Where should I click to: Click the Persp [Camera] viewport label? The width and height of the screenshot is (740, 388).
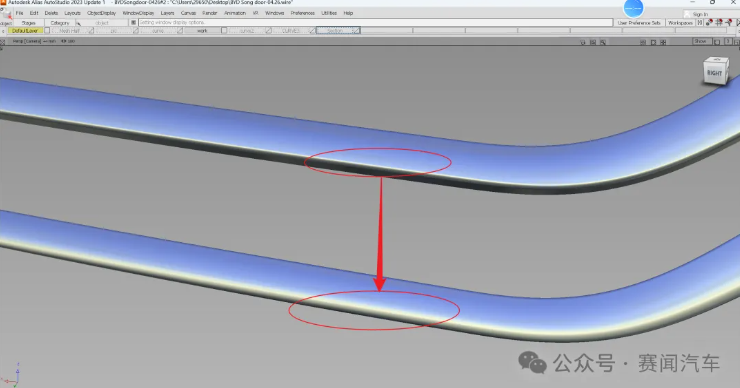pyautogui.click(x=26, y=41)
